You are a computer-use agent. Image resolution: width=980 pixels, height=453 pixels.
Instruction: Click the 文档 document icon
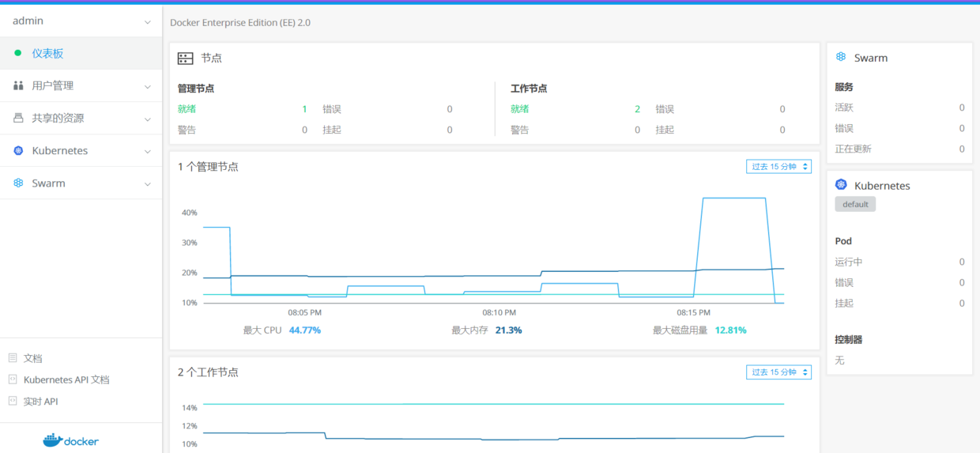click(x=13, y=358)
